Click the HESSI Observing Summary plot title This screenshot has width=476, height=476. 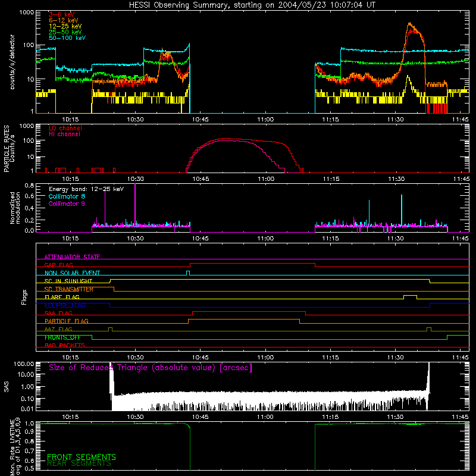252,5
